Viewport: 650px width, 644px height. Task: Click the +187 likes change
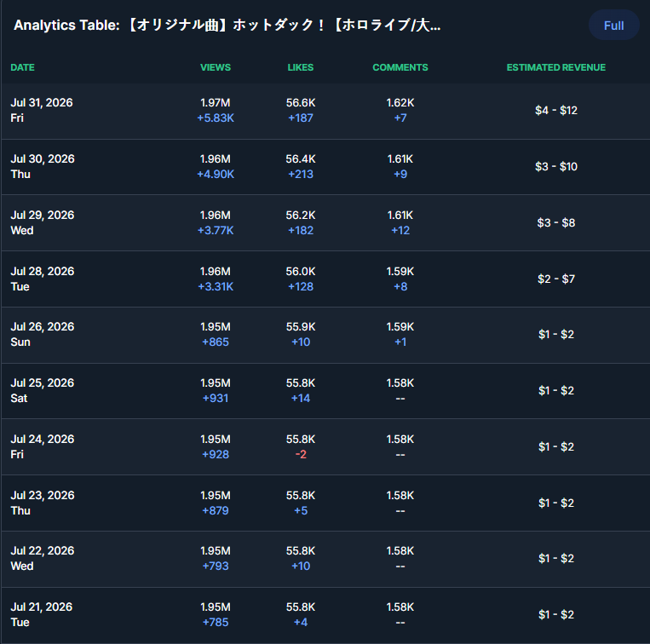(x=301, y=118)
